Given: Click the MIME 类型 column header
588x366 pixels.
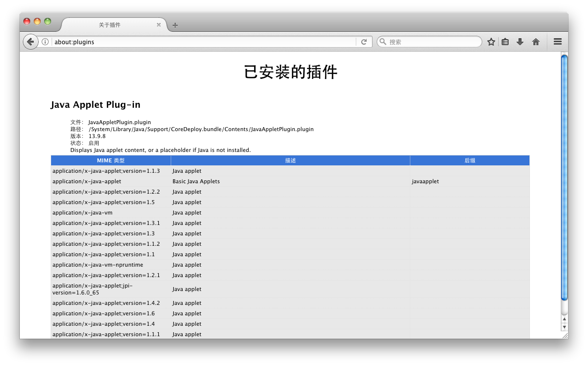Looking at the screenshot, I should tap(111, 160).
